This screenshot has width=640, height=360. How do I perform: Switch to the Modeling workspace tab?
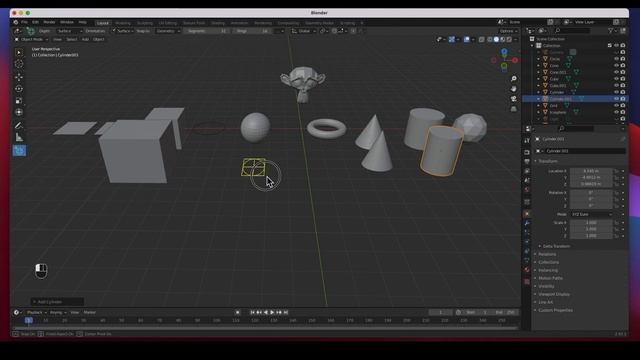click(x=123, y=23)
